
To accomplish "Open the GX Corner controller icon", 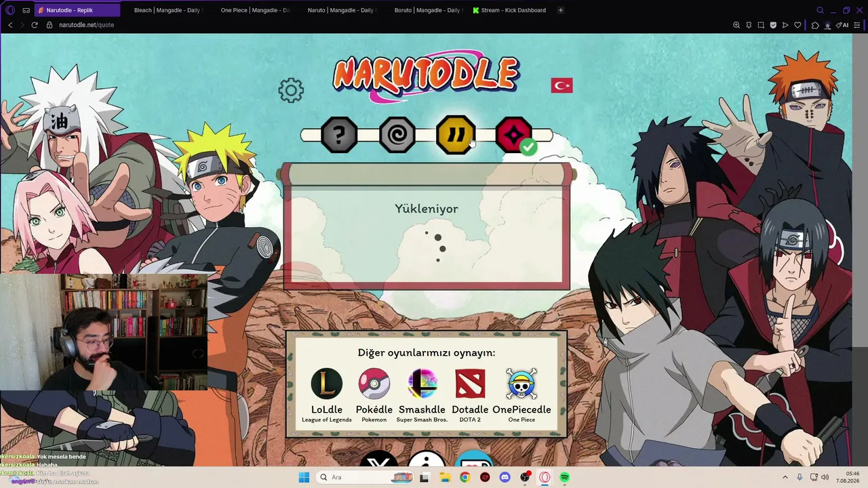I will pos(26,10).
